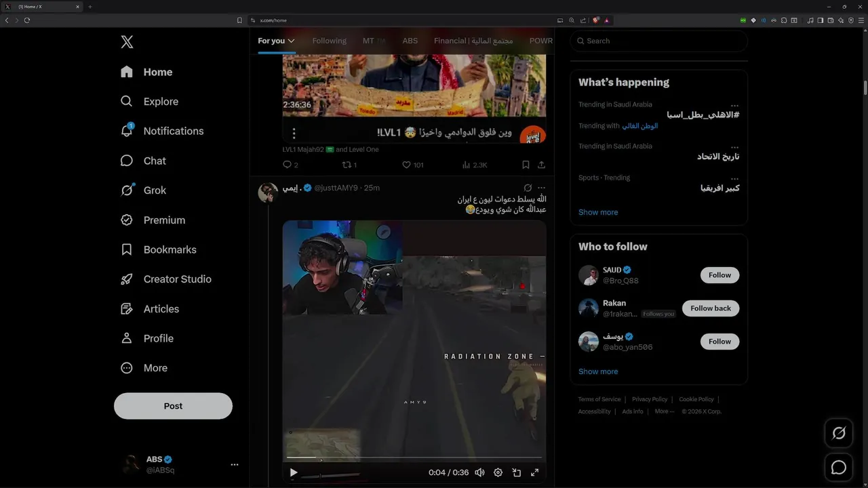Open Notifications from the sidebar
This screenshot has width=868, height=488.
(x=161, y=131)
